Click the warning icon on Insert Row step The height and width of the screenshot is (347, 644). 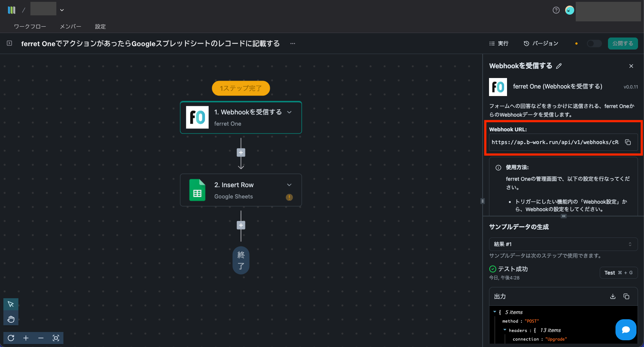tap(289, 197)
